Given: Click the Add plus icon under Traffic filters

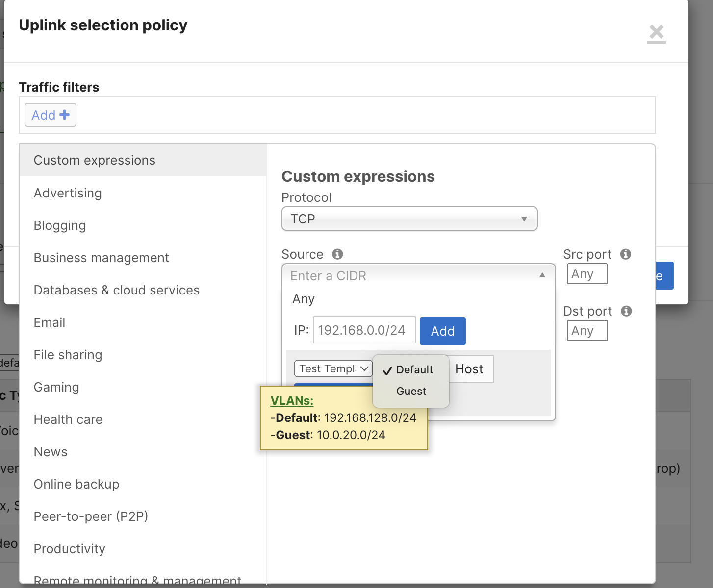Looking at the screenshot, I should coord(64,115).
